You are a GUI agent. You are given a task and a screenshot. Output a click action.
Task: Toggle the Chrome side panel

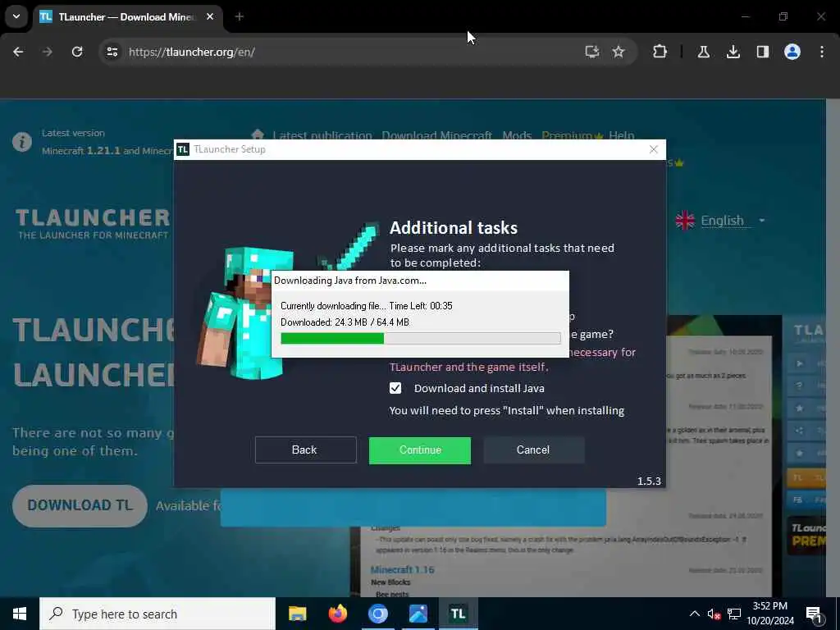762,52
